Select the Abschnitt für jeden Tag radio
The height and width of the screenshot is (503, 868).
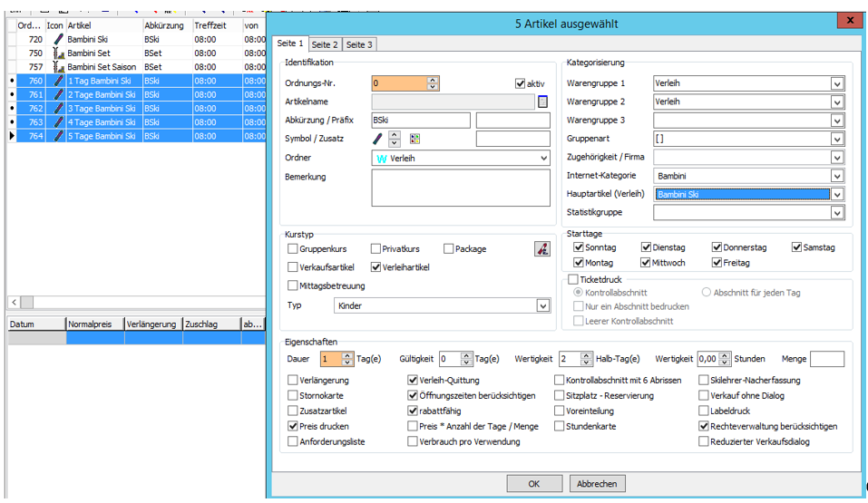click(707, 292)
